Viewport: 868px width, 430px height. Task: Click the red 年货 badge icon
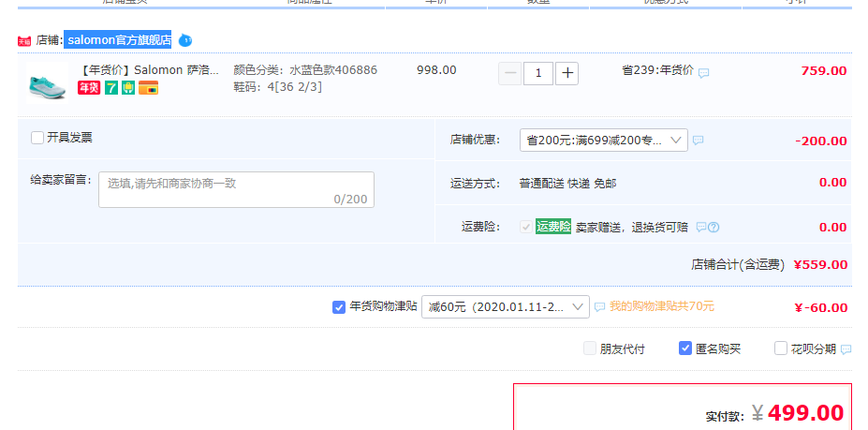(89, 87)
